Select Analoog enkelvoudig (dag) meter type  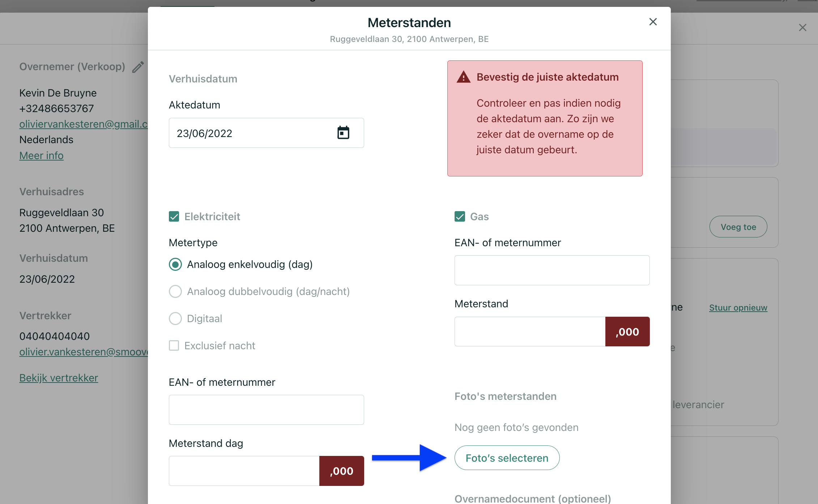[x=175, y=264]
